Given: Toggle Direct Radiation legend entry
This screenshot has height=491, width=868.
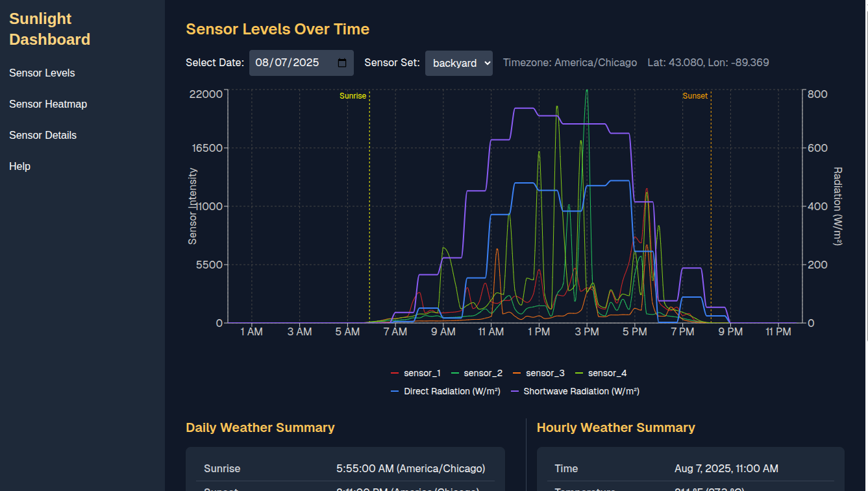Looking at the screenshot, I should pyautogui.click(x=445, y=392).
